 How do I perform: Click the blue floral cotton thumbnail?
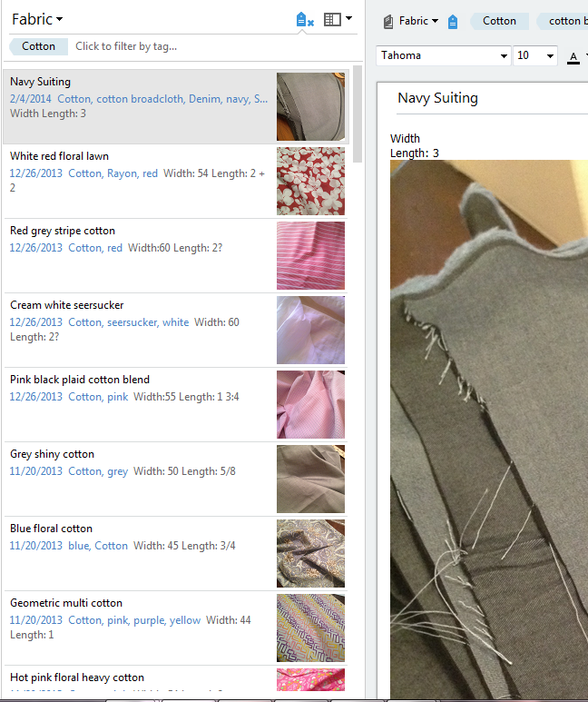tap(310, 553)
